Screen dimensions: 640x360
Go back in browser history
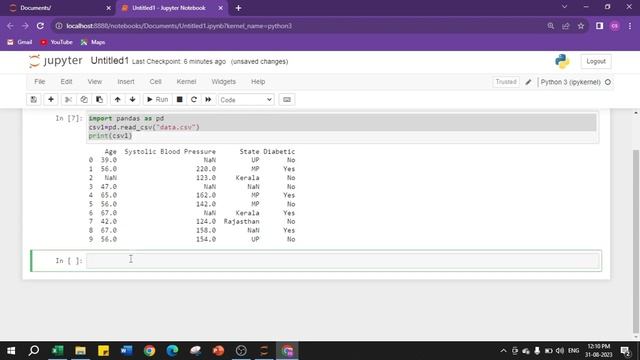pyautogui.click(x=10, y=26)
